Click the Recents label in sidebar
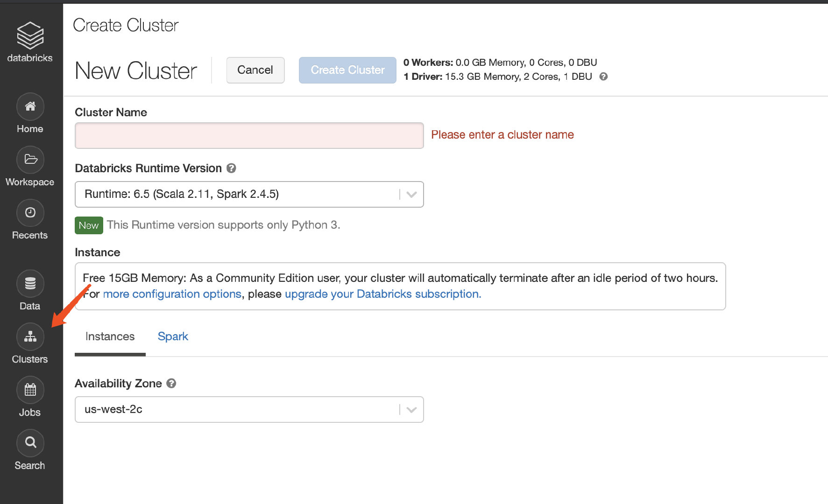 [x=30, y=235]
